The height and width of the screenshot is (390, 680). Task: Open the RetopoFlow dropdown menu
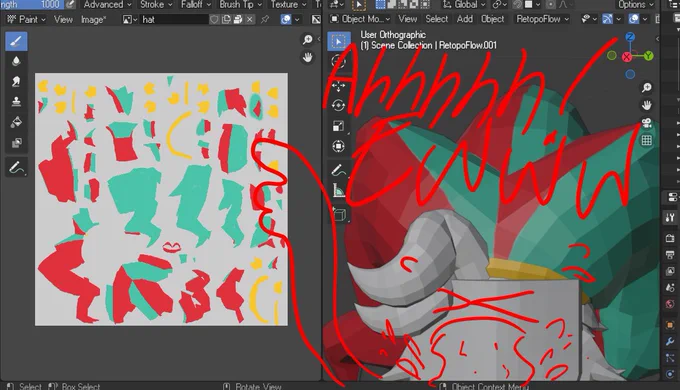click(542, 19)
